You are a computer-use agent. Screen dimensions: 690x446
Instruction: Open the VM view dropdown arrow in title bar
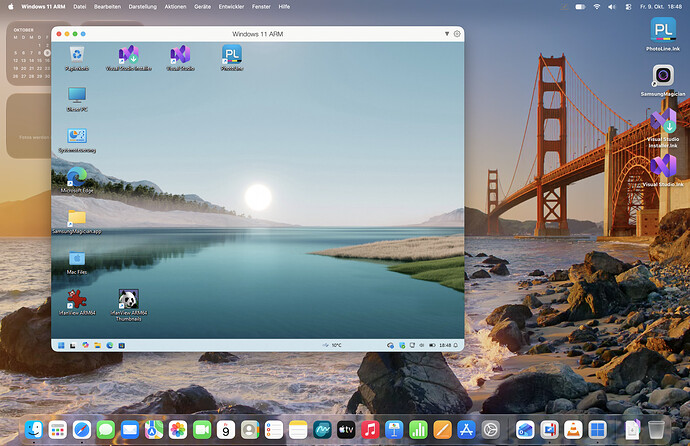[447, 34]
